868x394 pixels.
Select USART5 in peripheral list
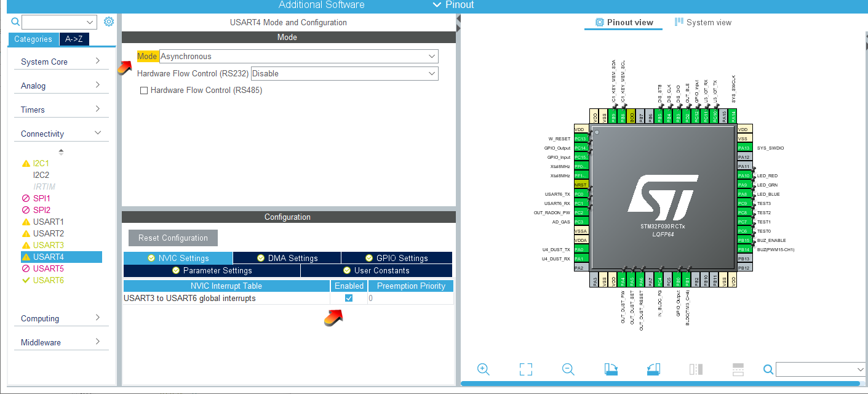click(48, 268)
